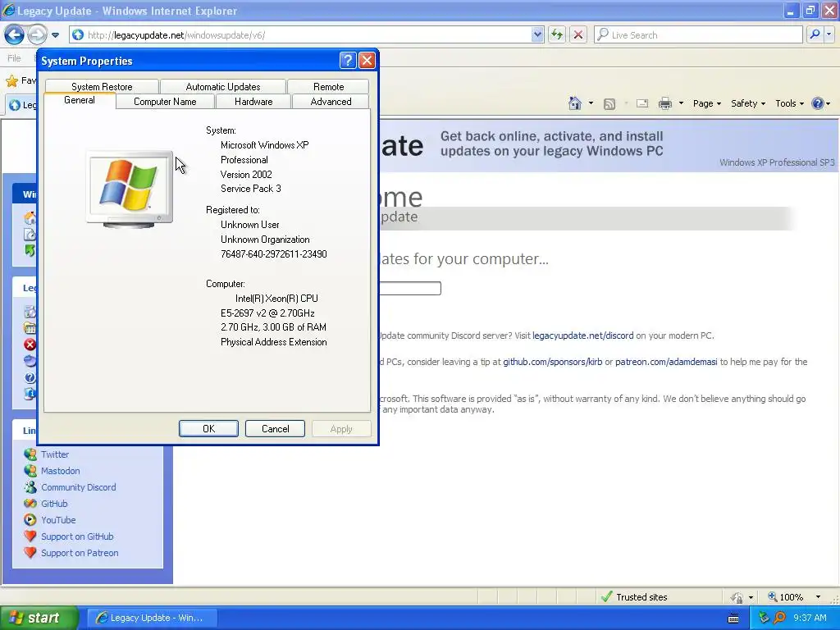Click the red Stop loading icon
This screenshot has width=840, height=630.
pos(578,34)
